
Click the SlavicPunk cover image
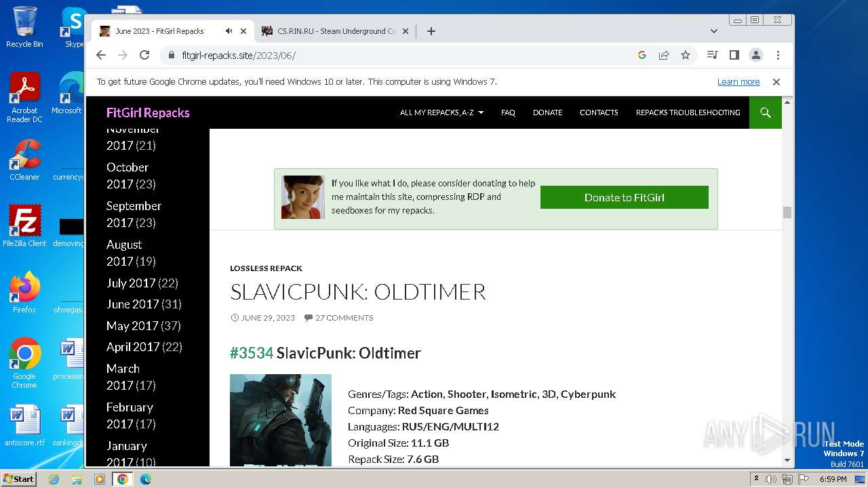[281, 420]
